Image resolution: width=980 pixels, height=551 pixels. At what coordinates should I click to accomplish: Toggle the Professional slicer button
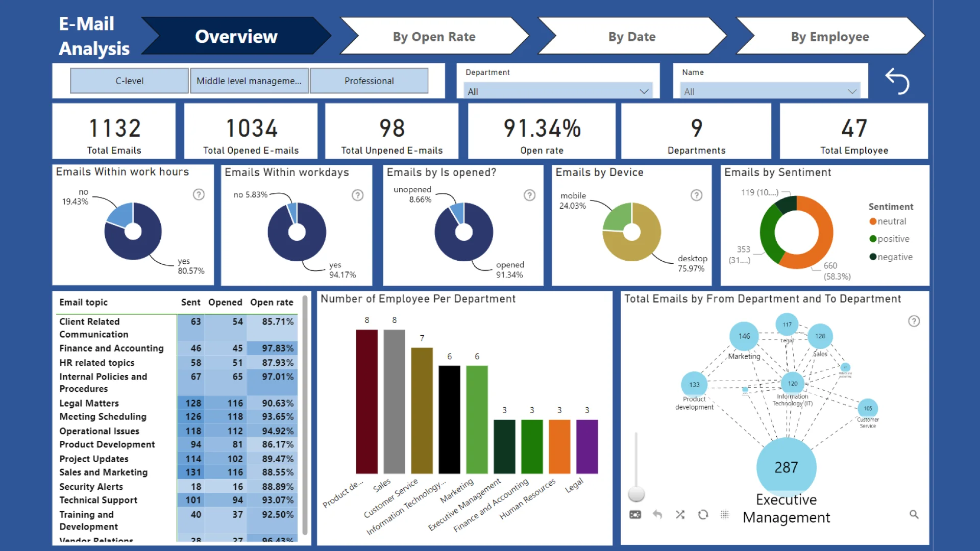(x=369, y=81)
